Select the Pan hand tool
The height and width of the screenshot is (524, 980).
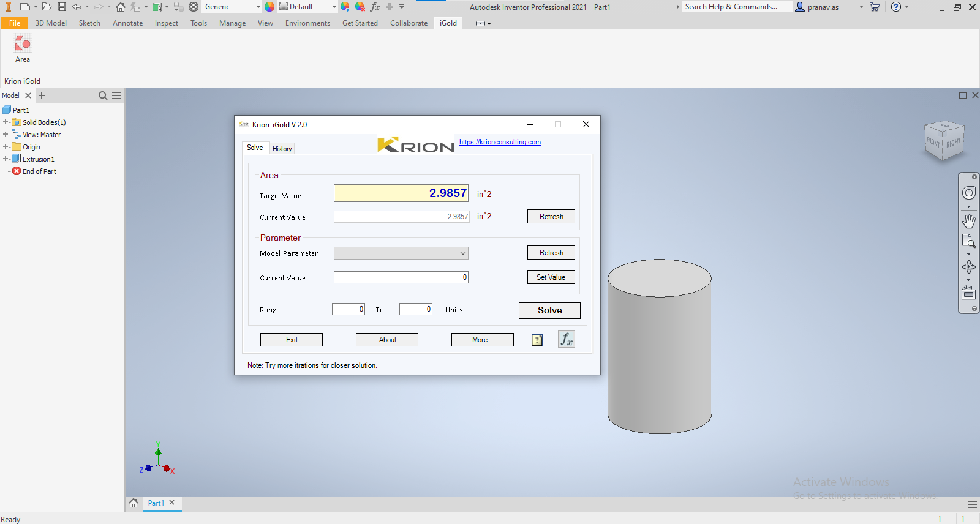[968, 220]
